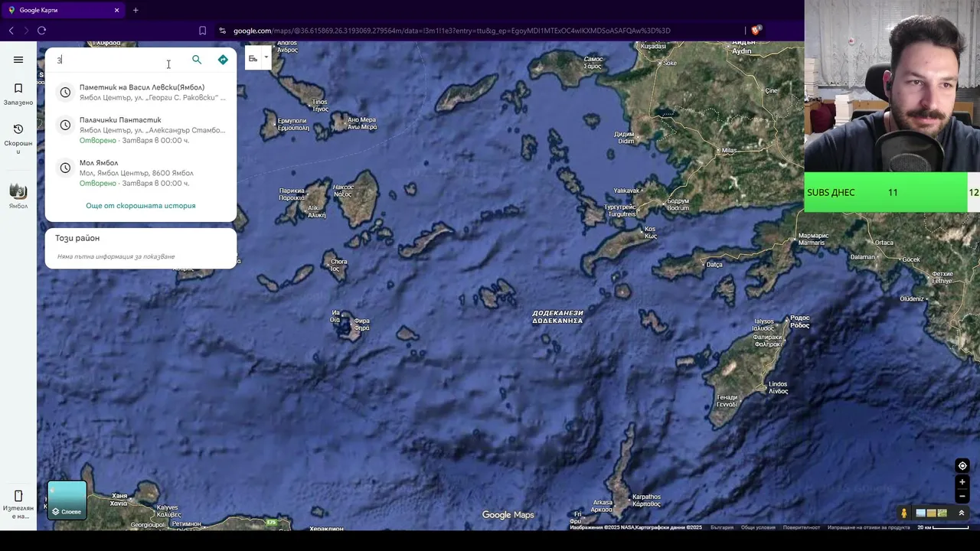The width and height of the screenshot is (980, 551).
Task: Go forward in browser history
Action: pyautogui.click(x=26, y=31)
